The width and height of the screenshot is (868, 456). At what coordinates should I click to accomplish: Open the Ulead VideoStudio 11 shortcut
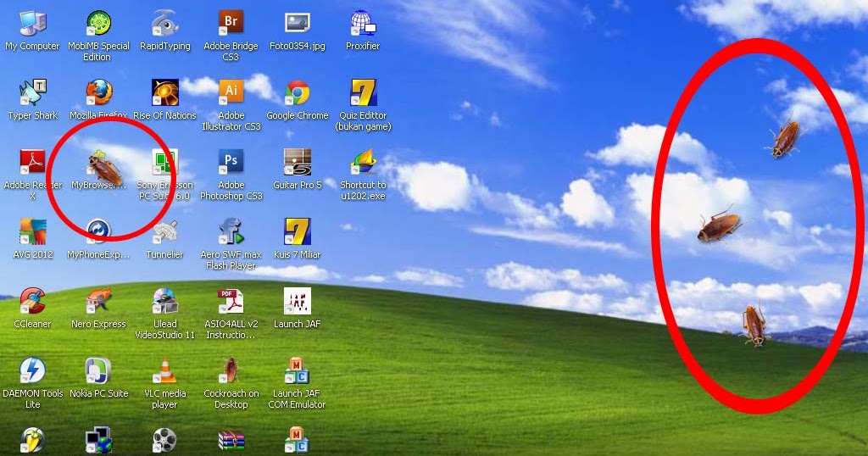coord(164,301)
